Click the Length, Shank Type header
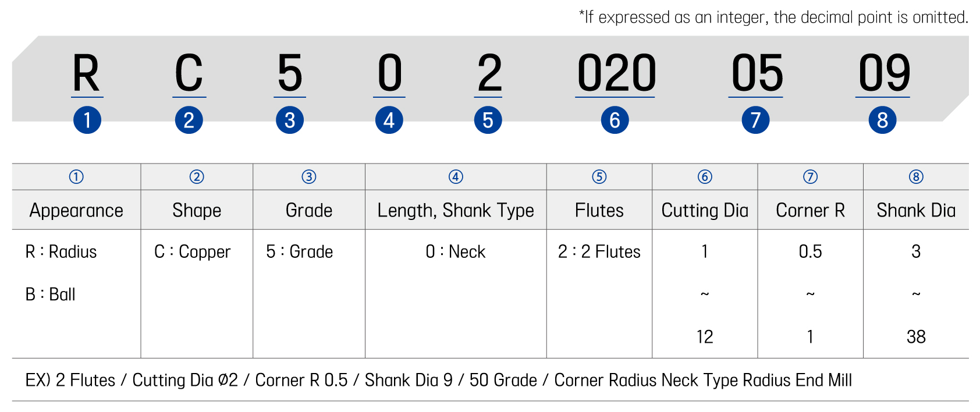The height and width of the screenshot is (412, 980). [456, 210]
